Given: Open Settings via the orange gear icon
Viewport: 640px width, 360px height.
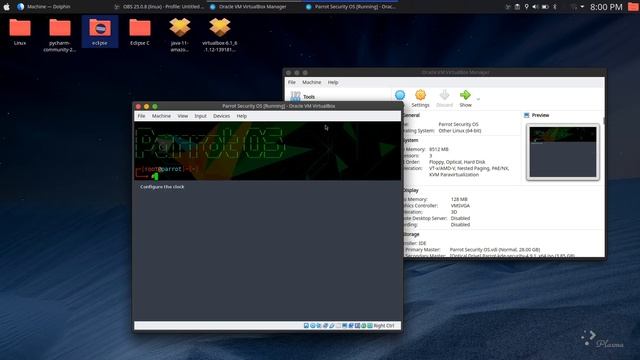Looking at the screenshot, I should [420, 98].
